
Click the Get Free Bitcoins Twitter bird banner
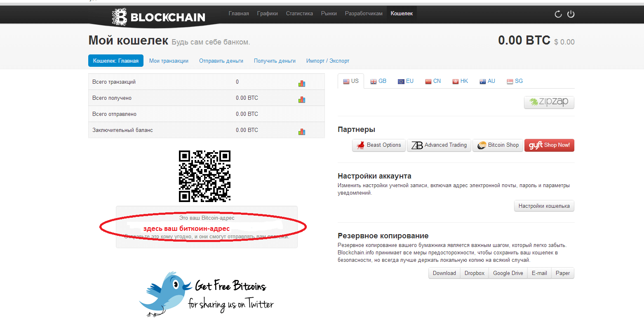[x=207, y=294]
